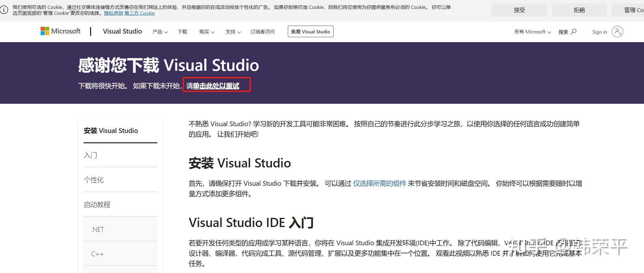Click the 感谢您下载 Visual Studio title
Image resolution: width=644 pixels, height=273 pixels.
169,65
